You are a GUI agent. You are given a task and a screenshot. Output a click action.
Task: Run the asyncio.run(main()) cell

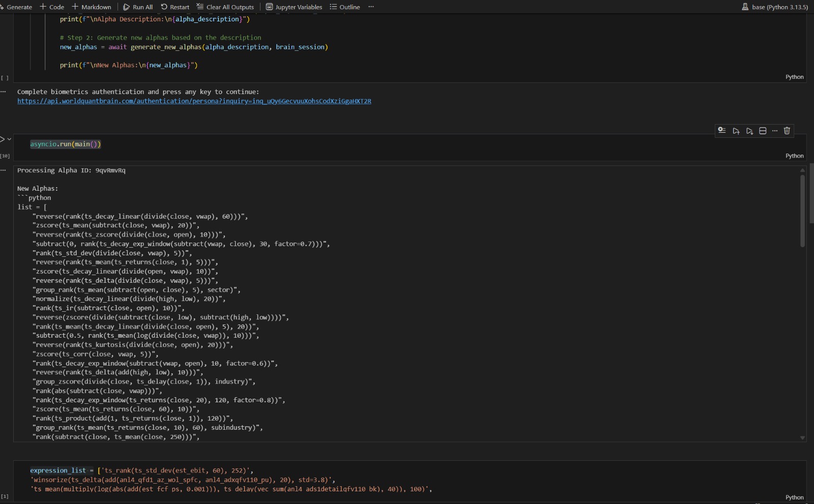tap(3, 139)
